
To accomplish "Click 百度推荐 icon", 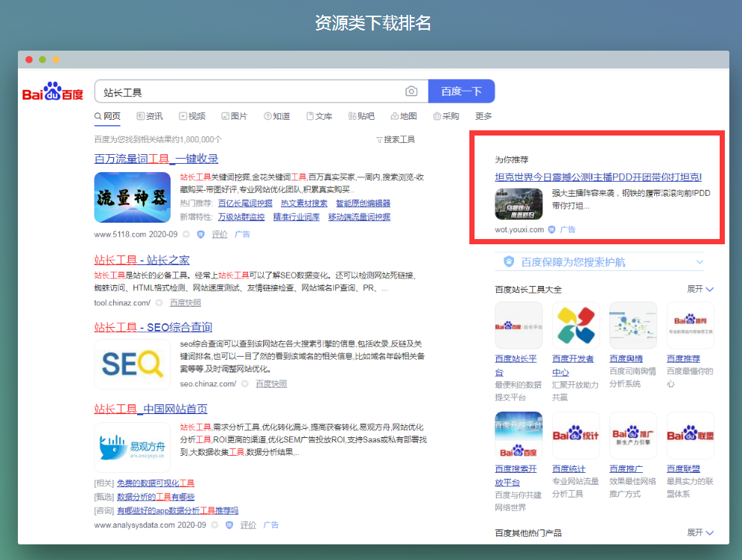I will 691,325.
